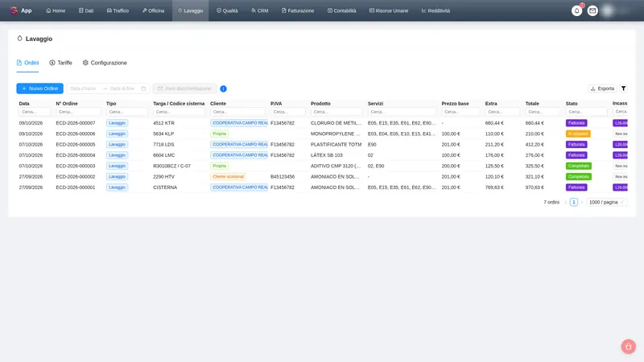644x362 pixels.
Task: Focus the Totale search field
Action: pyautogui.click(x=543, y=112)
